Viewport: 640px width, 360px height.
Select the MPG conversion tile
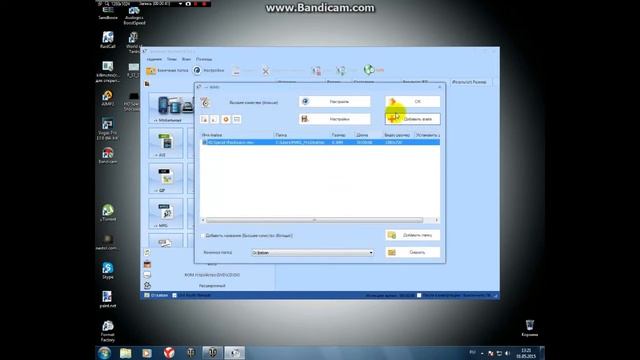[x=166, y=213]
